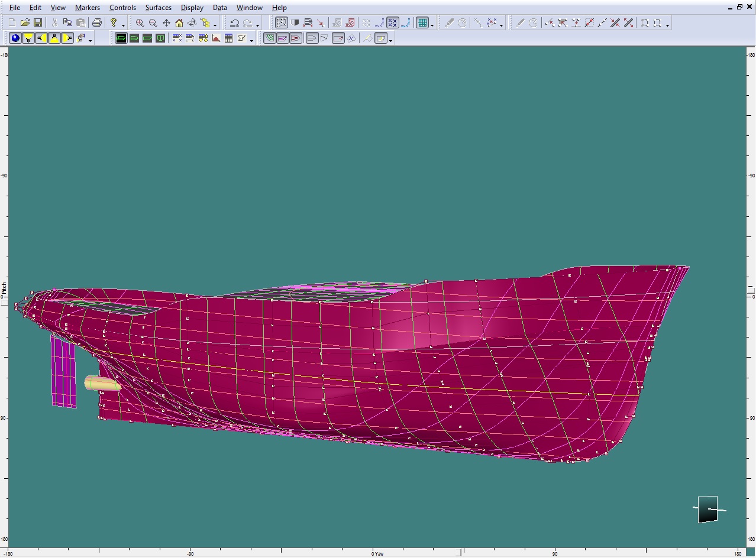Open the dropdown after the hand-pointer view icon
Viewport: 756px width, 558px height.
click(91, 40)
